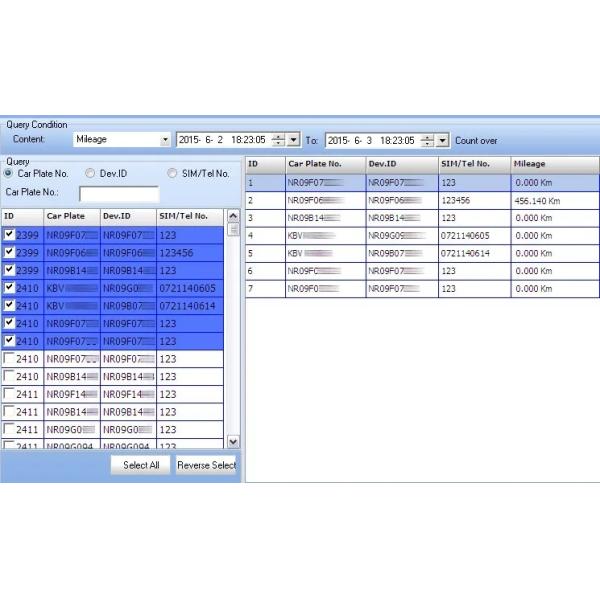
Task: Open the start date calendar dropdown arrow
Action: 293,140
